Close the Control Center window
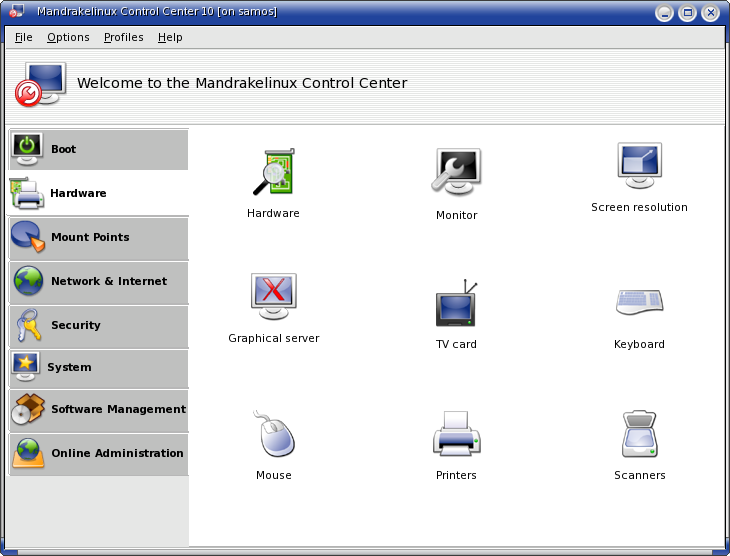This screenshot has width=730, height=556. point(710,13)
